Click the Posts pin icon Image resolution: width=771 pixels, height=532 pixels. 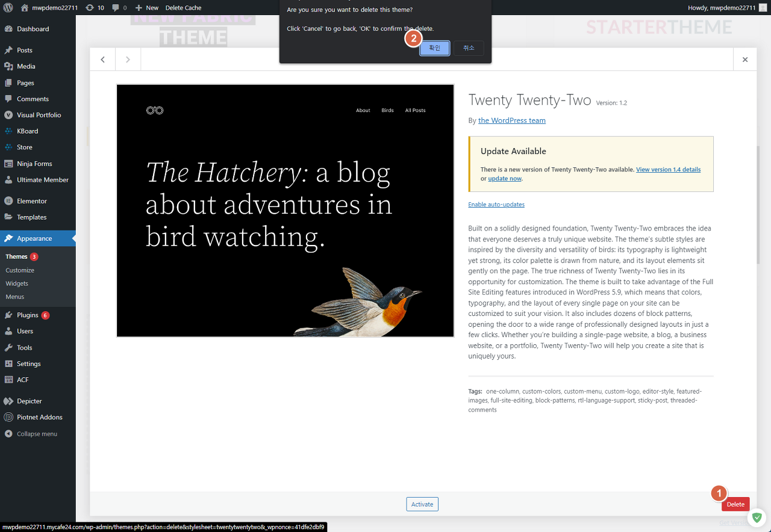coord(8,50)
